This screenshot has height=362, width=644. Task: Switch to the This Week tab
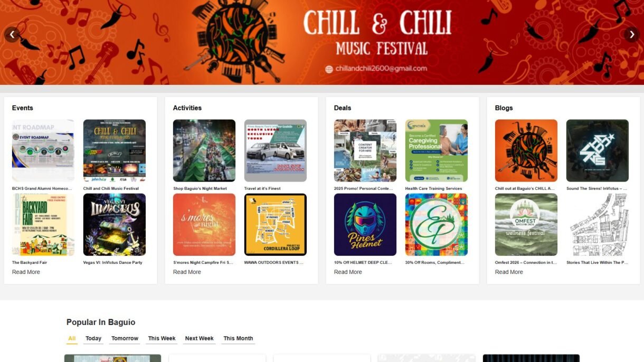pos(162,339)
